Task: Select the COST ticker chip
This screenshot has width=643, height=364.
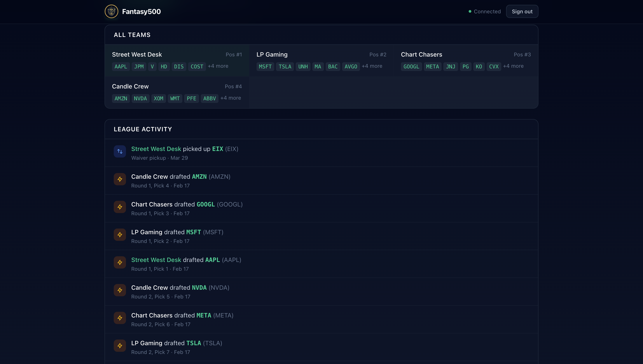Action: [197, 67]
